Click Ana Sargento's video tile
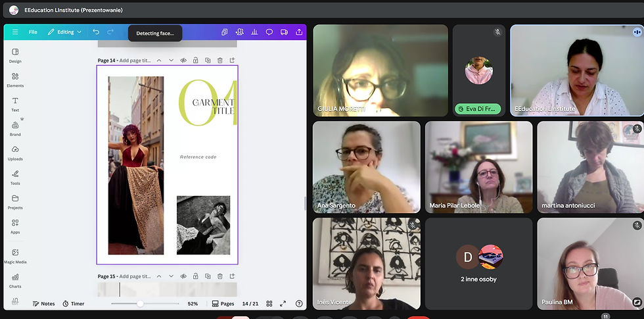 tap(367, 167)
